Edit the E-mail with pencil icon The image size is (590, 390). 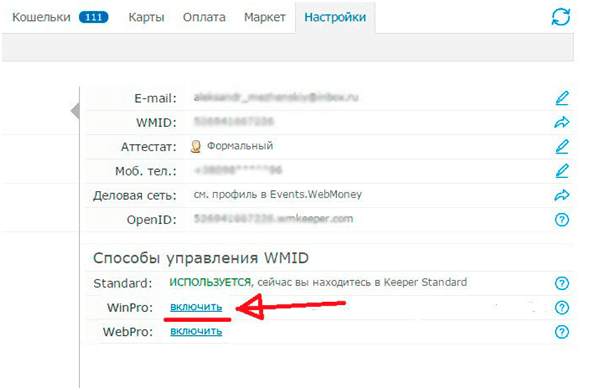[562, 98]
